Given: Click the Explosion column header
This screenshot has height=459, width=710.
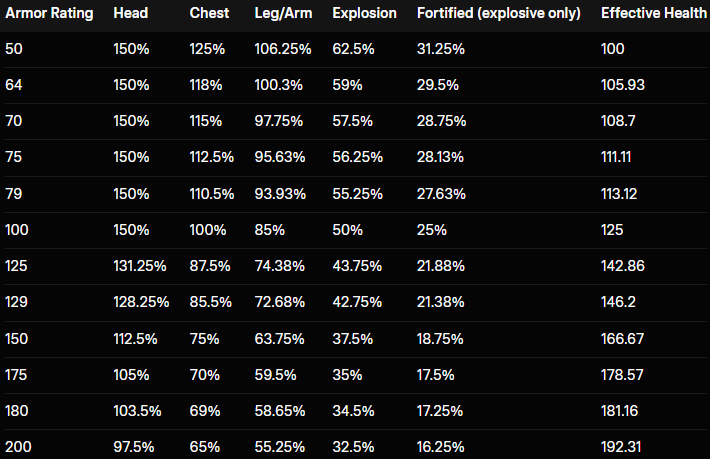Looking at the screenshot, I should [364, 14].
